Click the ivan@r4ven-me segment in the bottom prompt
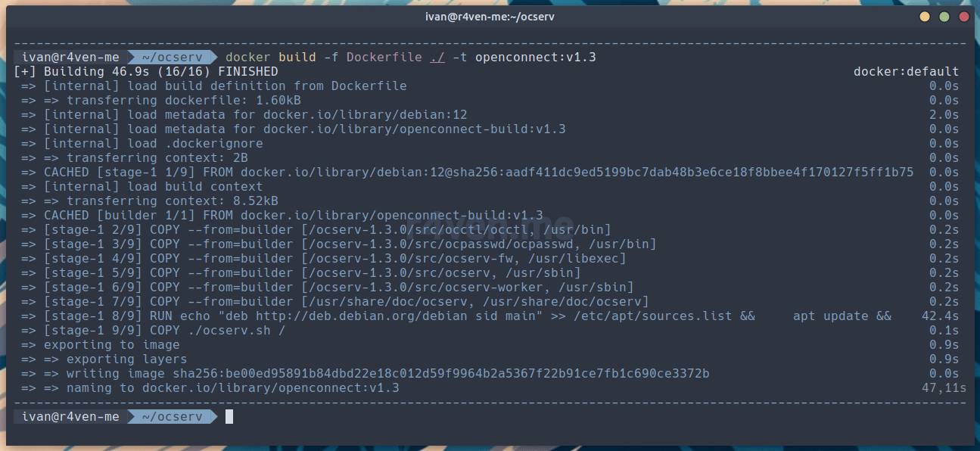This screenshot has height=451, width=980. (70, 416)
